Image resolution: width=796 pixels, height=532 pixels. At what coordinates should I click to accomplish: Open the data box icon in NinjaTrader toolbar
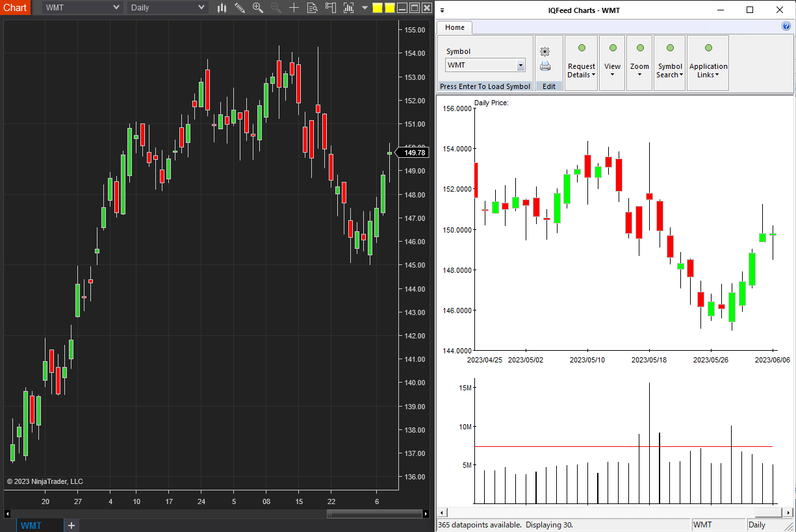tap(312, 8)
